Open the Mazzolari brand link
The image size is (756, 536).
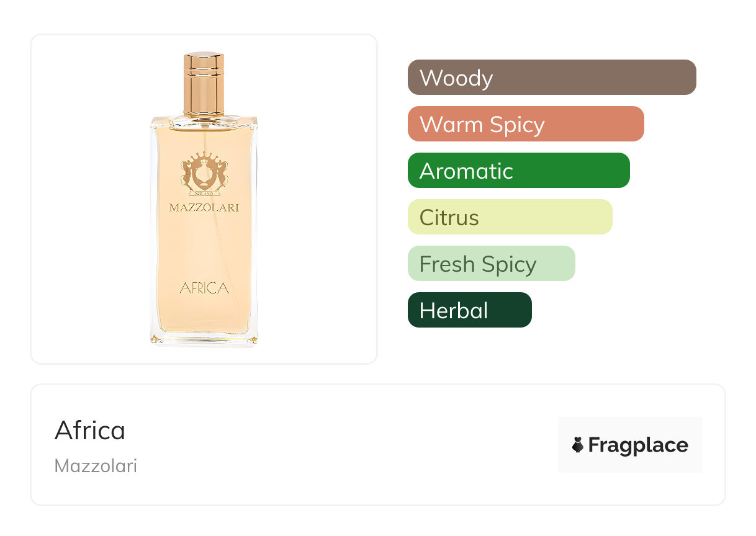96,466
